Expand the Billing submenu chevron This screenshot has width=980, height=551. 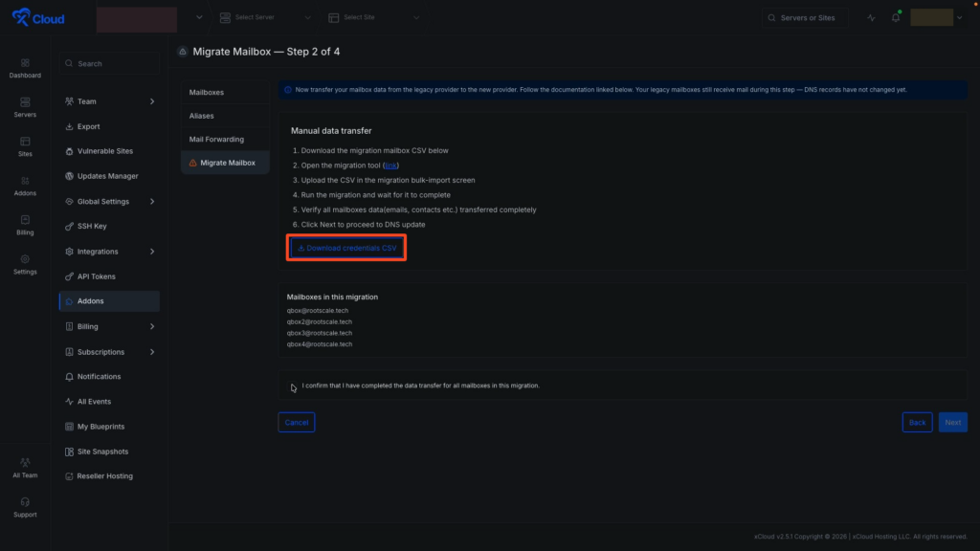tap(152, 326)
